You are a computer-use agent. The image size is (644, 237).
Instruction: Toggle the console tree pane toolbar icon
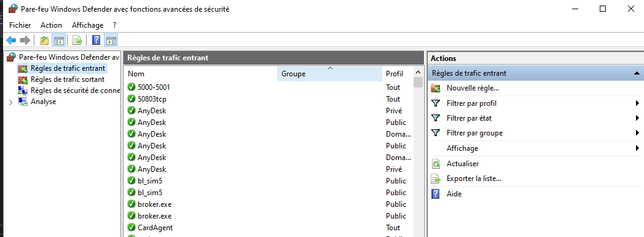(x=59, y=41)
